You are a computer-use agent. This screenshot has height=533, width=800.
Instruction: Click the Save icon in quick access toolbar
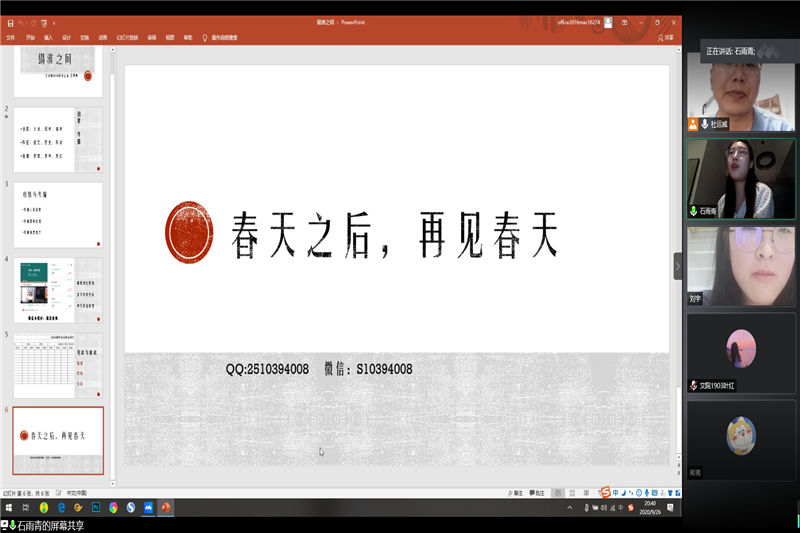(x=8, y=22)
